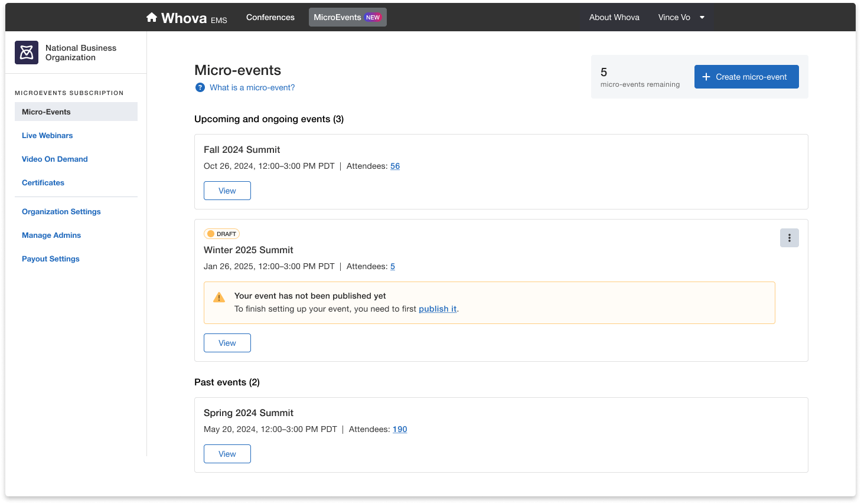Click the orange DRAFT status badge

point(221,234)
